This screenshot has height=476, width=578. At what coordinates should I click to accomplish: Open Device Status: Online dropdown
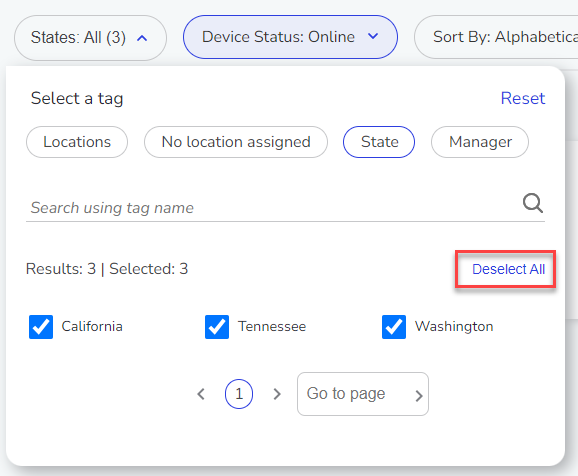pyautogui.click(x=290, y=37)
